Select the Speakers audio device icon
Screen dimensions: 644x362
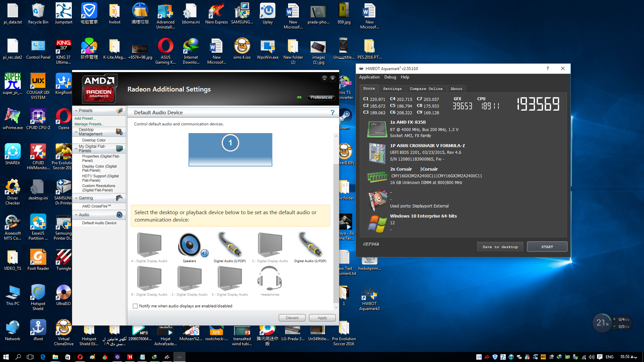pyautogui.click(x=190, y=245)
